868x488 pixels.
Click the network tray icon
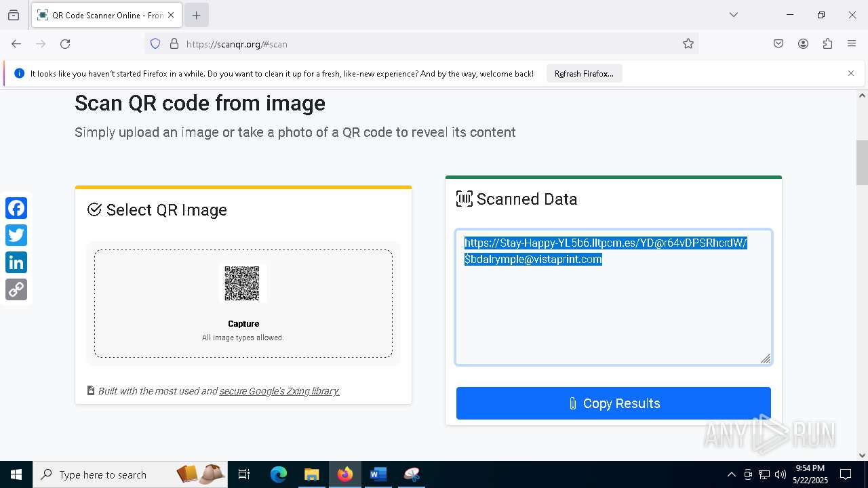coord(764,474)
